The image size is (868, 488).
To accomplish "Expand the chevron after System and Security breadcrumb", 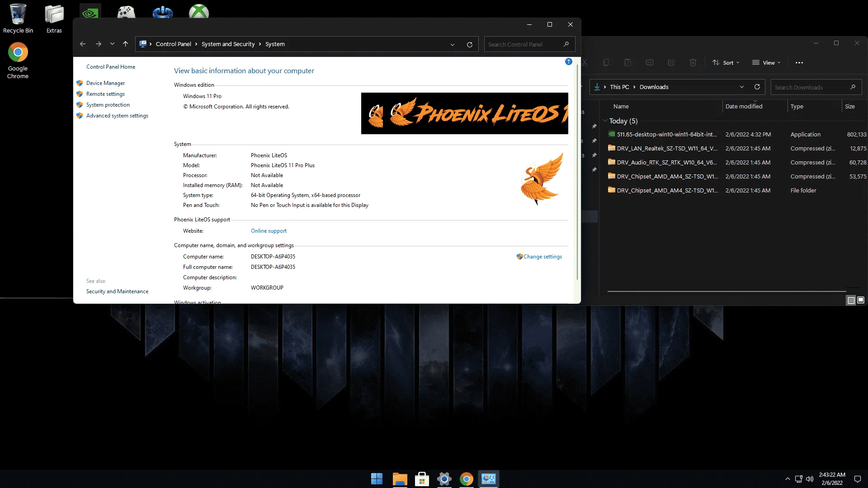I will click(x=260, y=44).
